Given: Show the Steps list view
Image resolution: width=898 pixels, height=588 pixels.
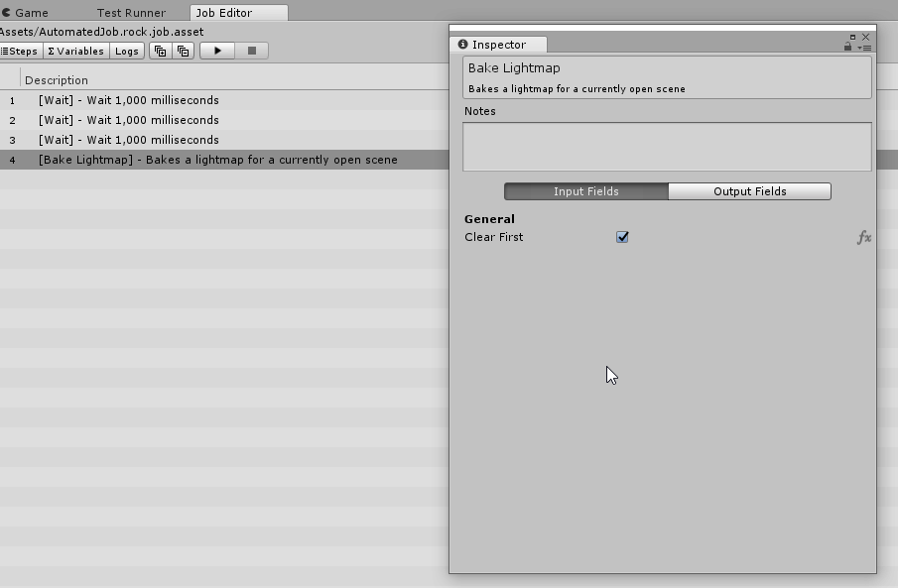Looking at the screenshot, I should point(20,51).
